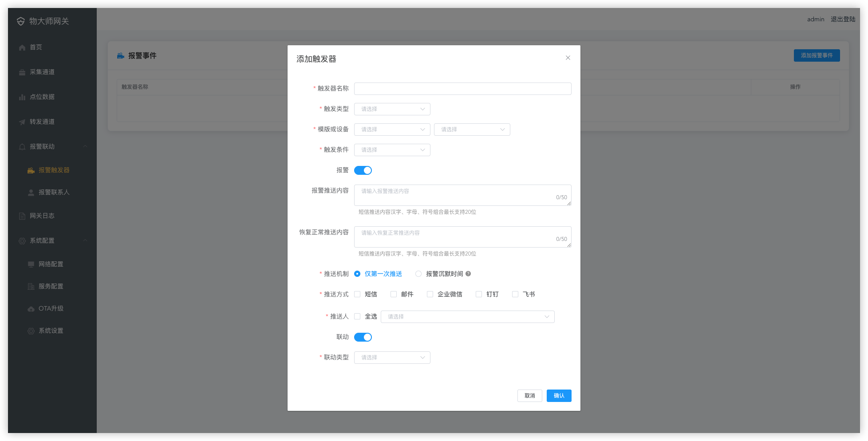The image size is (868, 441).
Task: Click the 报警事件 header alarm icon
Action: 120,55
